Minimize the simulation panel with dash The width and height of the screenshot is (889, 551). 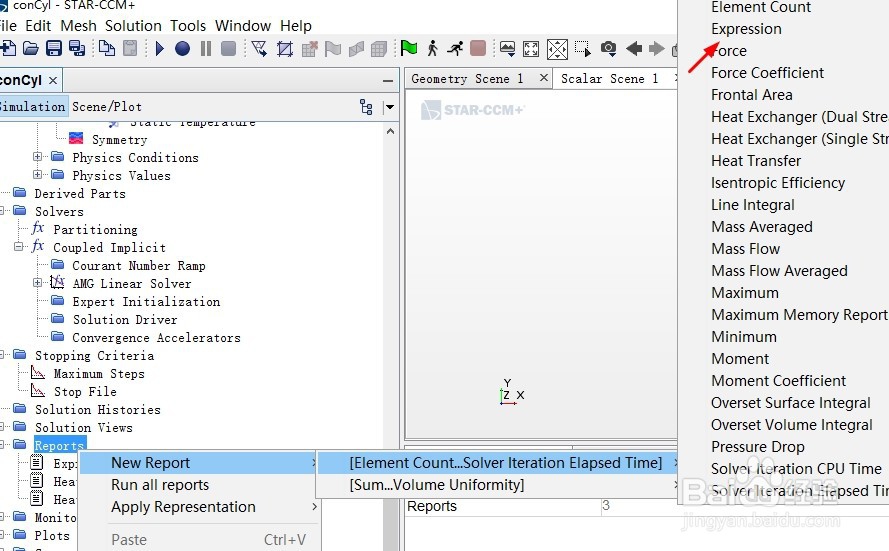(x=388, y=81)
